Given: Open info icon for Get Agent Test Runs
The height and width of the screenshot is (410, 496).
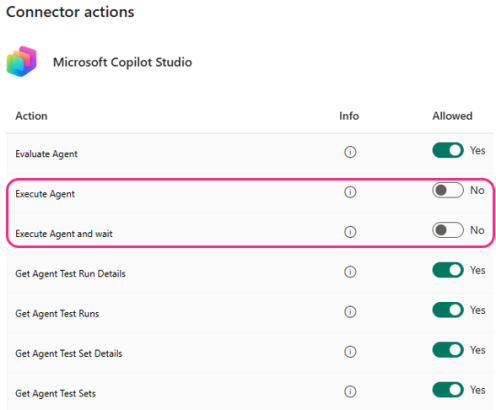Looking at the screenshot, I should point(350,312).
